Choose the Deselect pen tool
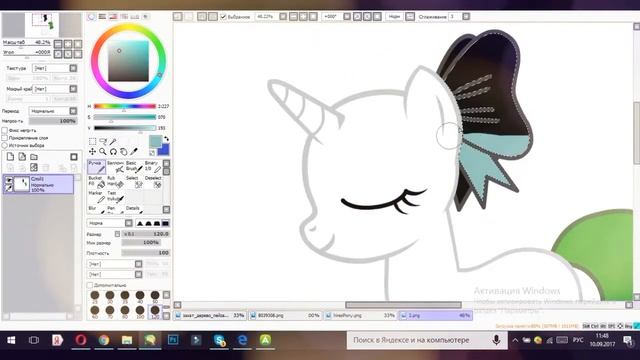 153,182
